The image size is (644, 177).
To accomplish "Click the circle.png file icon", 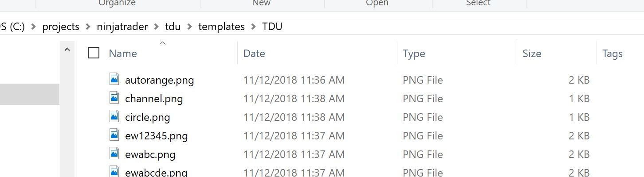I will click(114, 117).
